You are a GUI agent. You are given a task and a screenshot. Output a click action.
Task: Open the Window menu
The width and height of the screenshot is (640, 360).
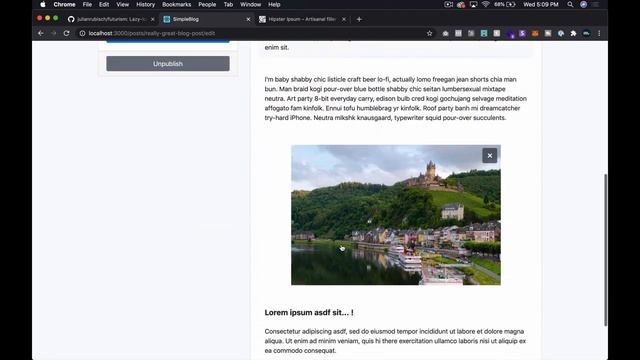[x=251, y=4]
